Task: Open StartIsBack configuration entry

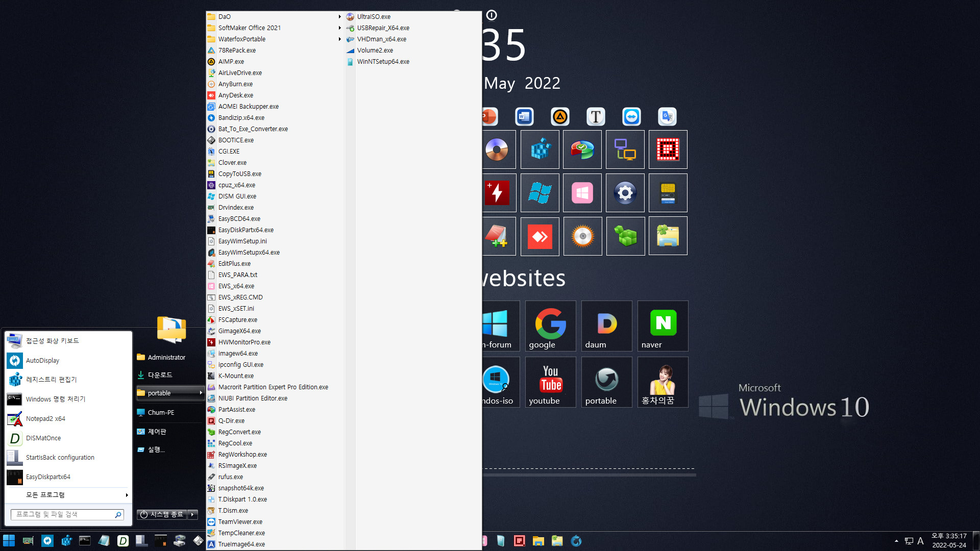Action: [x=68, y=457]
